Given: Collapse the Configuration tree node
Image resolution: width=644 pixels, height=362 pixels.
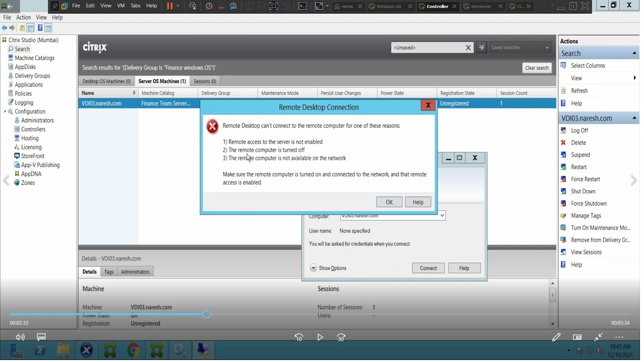Looking at the screenshot, I should (x=5, y=112).
